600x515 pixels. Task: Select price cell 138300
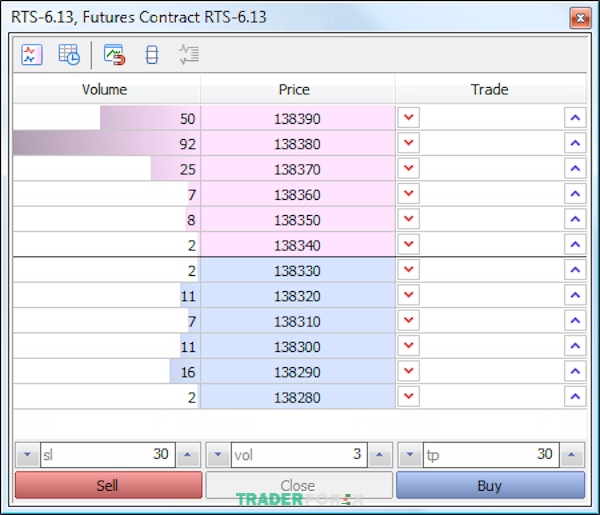[x=298, y=346]
